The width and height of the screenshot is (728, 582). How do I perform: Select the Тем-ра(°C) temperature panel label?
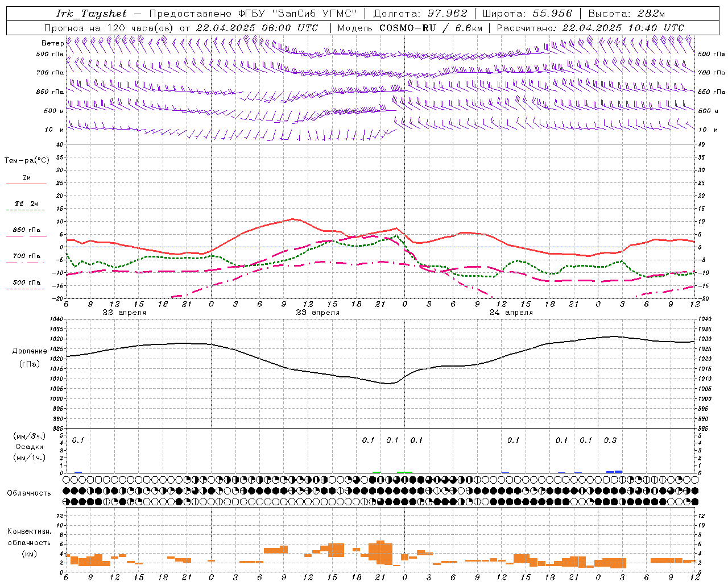[x=27, y=161]
